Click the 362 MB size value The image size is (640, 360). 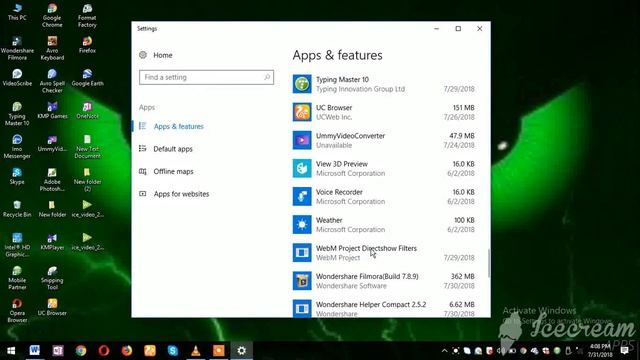pos(462,277)
